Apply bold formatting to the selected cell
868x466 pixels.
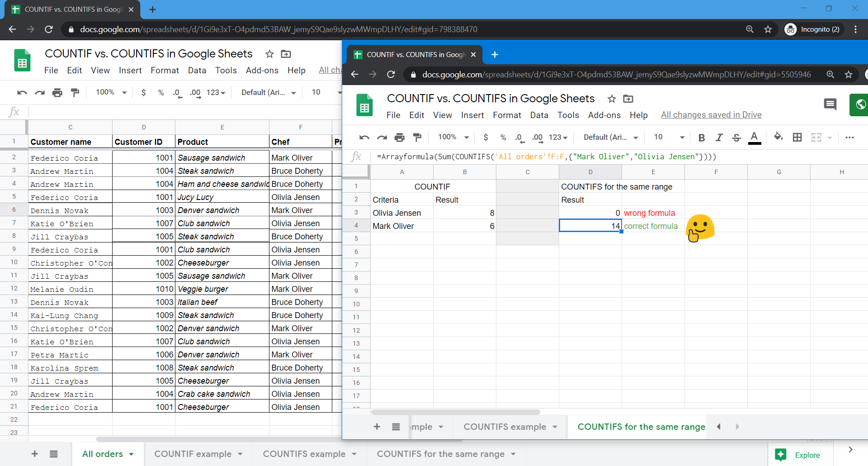point(702,138)
